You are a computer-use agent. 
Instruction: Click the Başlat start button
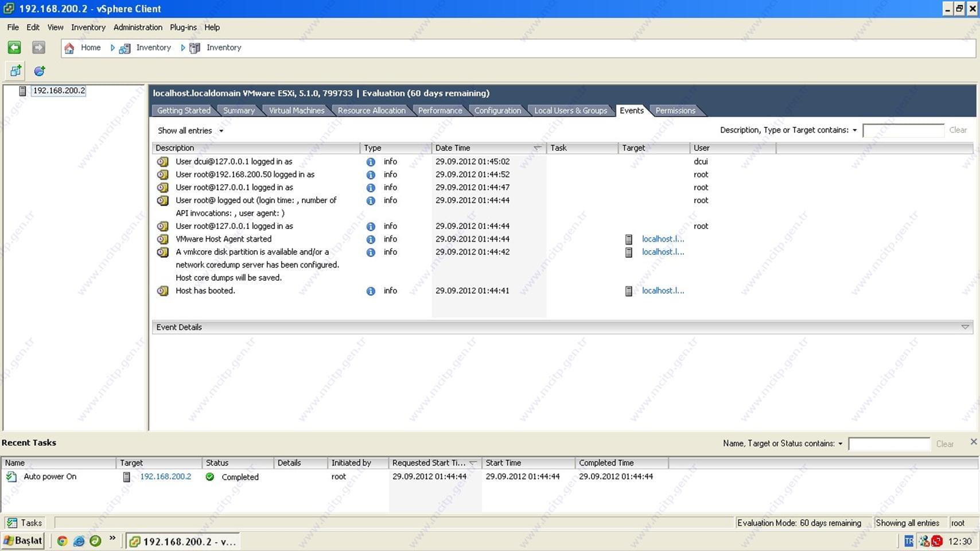pos(23,541)
